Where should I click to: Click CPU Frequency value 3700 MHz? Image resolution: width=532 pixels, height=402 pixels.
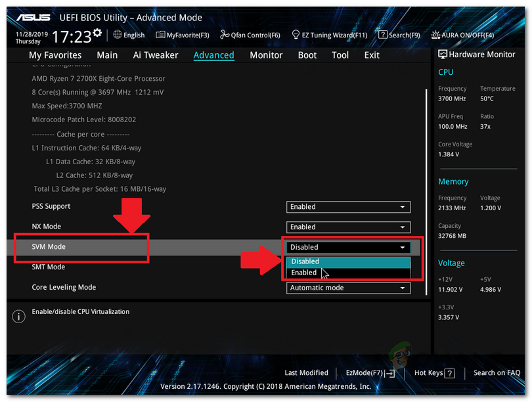pyautogui.click(x=452, y=99)
